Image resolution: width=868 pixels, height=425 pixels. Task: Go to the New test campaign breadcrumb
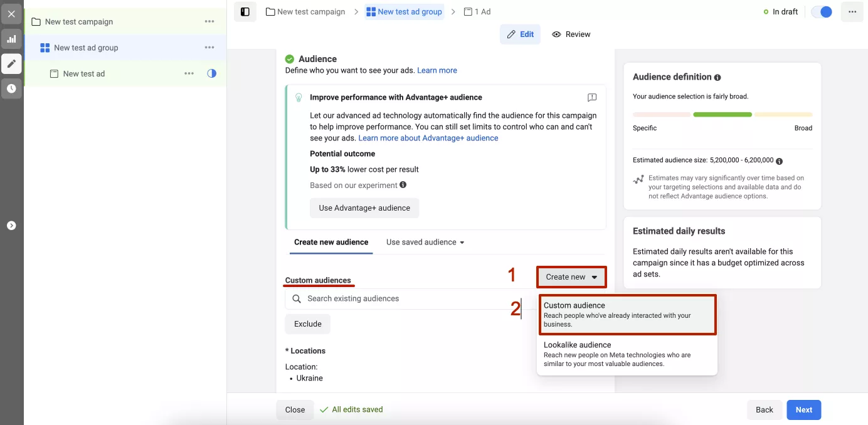pyautogui.click(x=305, y=12)
